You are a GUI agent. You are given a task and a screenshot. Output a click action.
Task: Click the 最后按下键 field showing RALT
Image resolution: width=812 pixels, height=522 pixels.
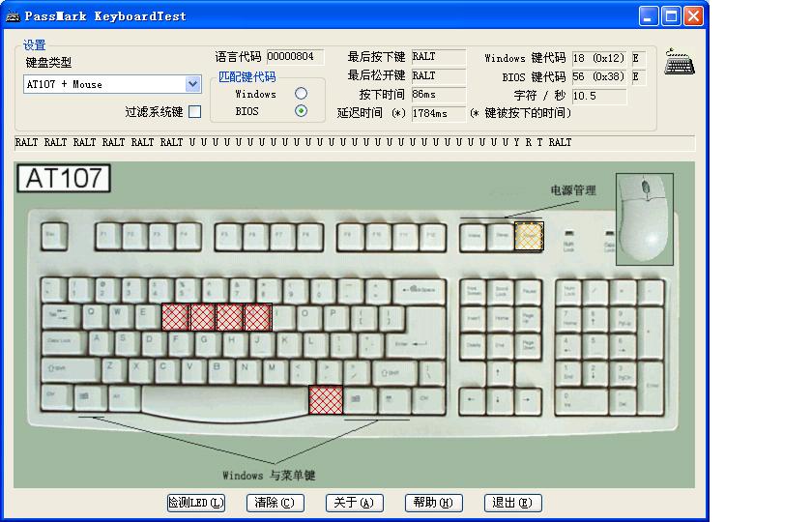tap(439, 56)
